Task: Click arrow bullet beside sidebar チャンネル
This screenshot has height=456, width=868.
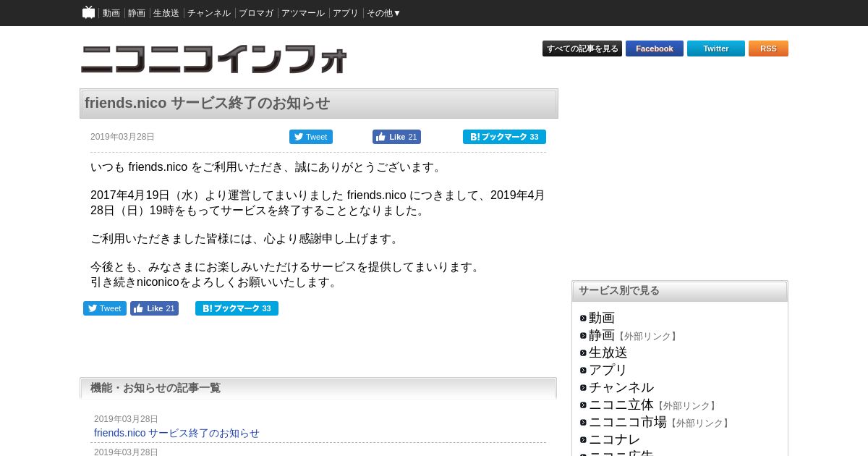Action: click(583, 388)
